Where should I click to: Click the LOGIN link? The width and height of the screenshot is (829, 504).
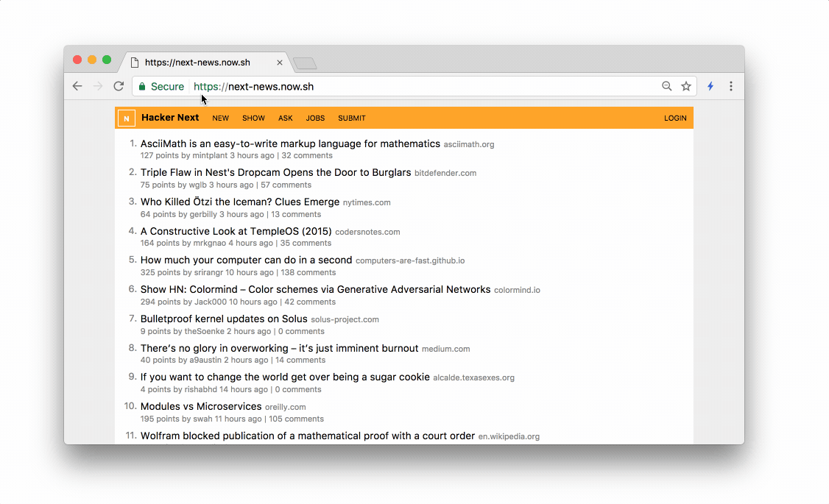(674, 118)
